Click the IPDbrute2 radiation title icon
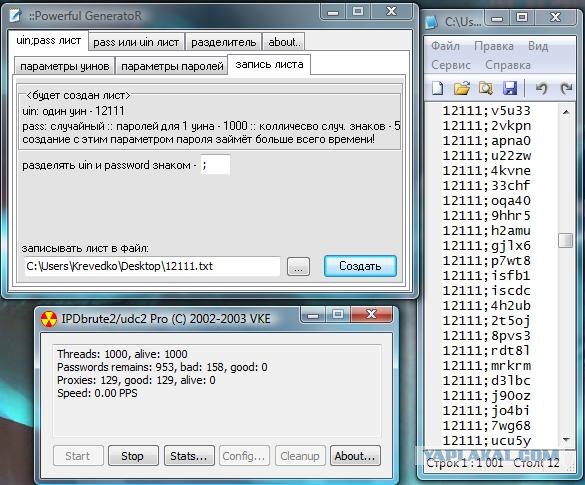Image resolution: width=585 pixels, height=485 pixels. coord(49,319)
